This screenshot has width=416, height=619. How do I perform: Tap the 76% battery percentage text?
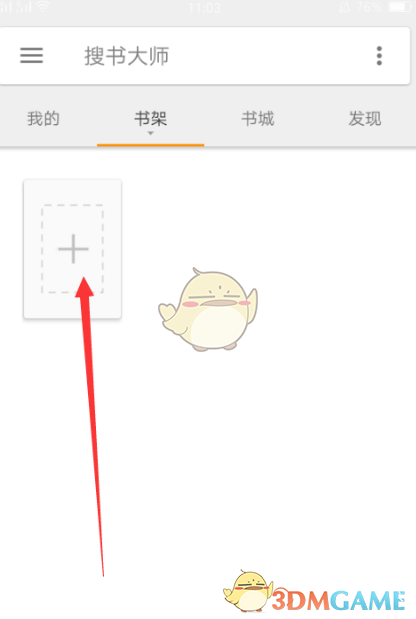coord(369,7)
